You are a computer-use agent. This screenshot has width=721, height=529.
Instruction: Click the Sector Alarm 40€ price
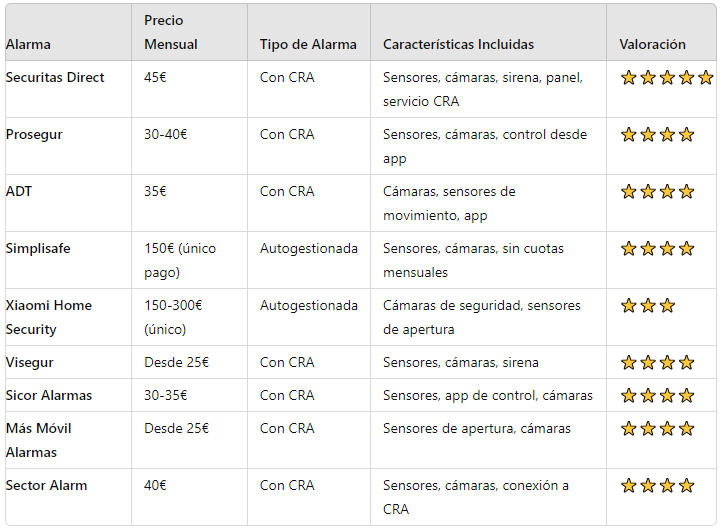tap(155, 485)
